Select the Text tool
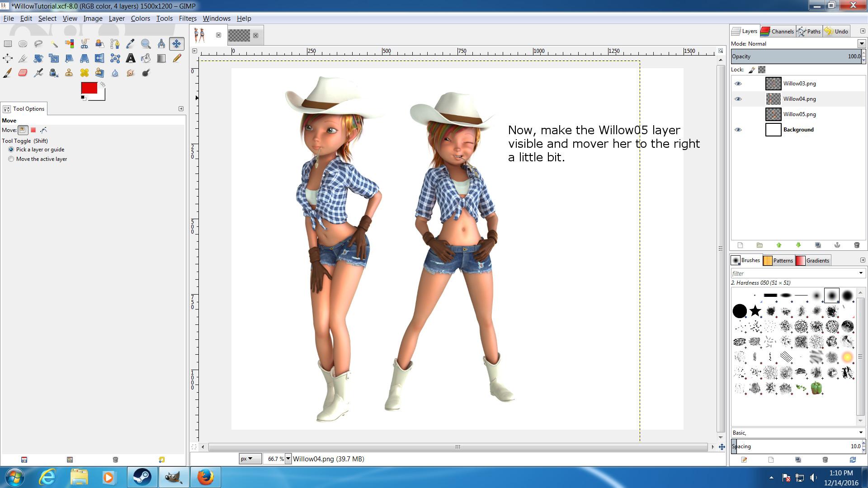Viewport: 868px width, 488px height. point(130,58)
